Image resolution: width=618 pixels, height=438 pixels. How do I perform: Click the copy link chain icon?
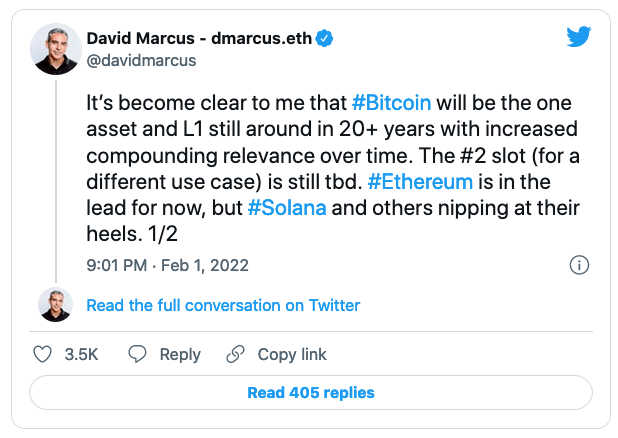[236, 354]
